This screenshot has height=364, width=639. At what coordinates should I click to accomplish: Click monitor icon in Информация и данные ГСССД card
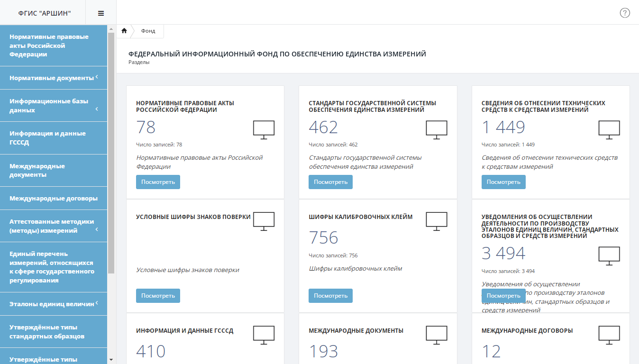[x=264, y=335]
